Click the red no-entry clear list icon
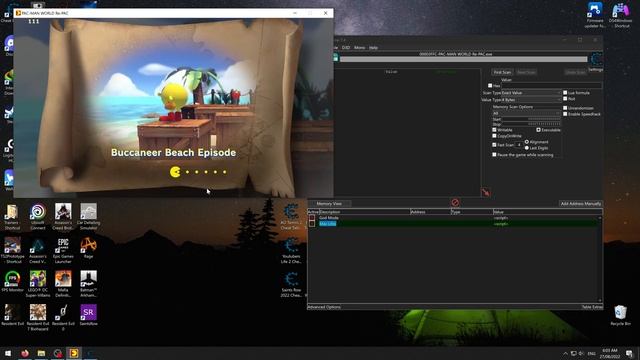The width and height of the screenshot is (640, 360). click(455, 202)
